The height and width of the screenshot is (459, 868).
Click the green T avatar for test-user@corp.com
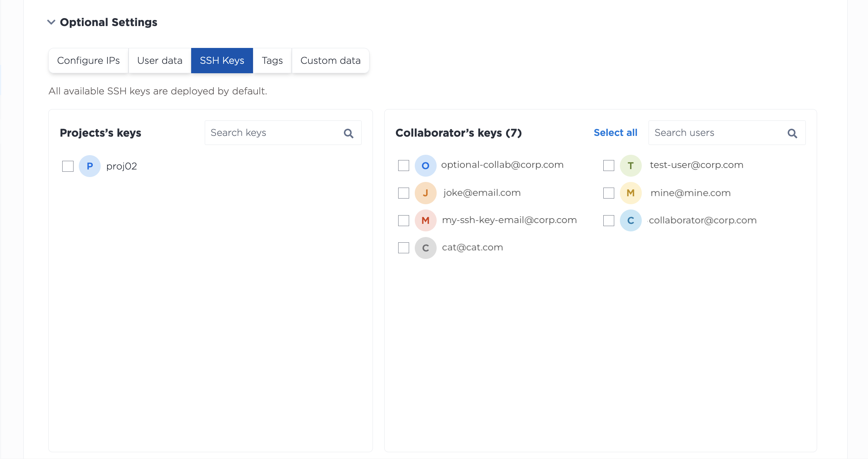(630, 165)
